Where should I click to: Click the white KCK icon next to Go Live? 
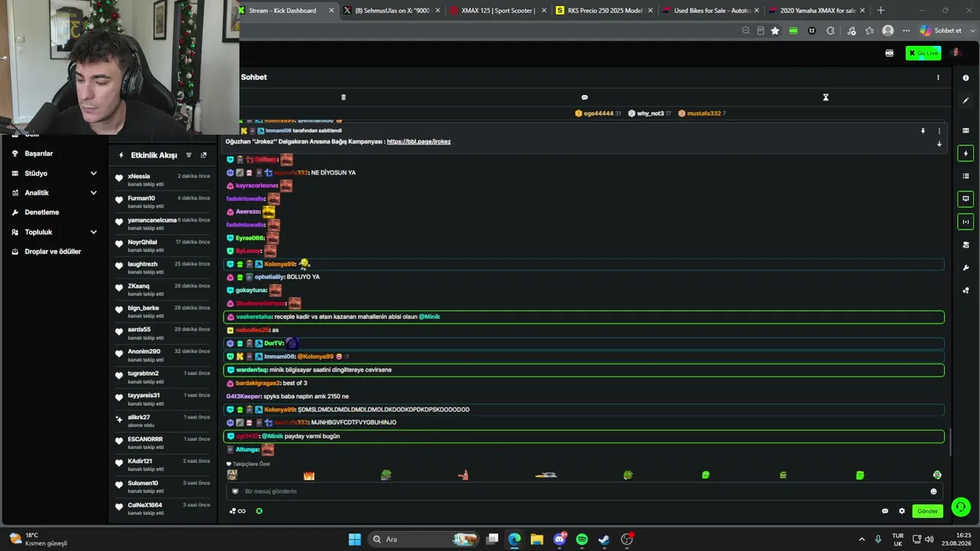tap(889, 53)
